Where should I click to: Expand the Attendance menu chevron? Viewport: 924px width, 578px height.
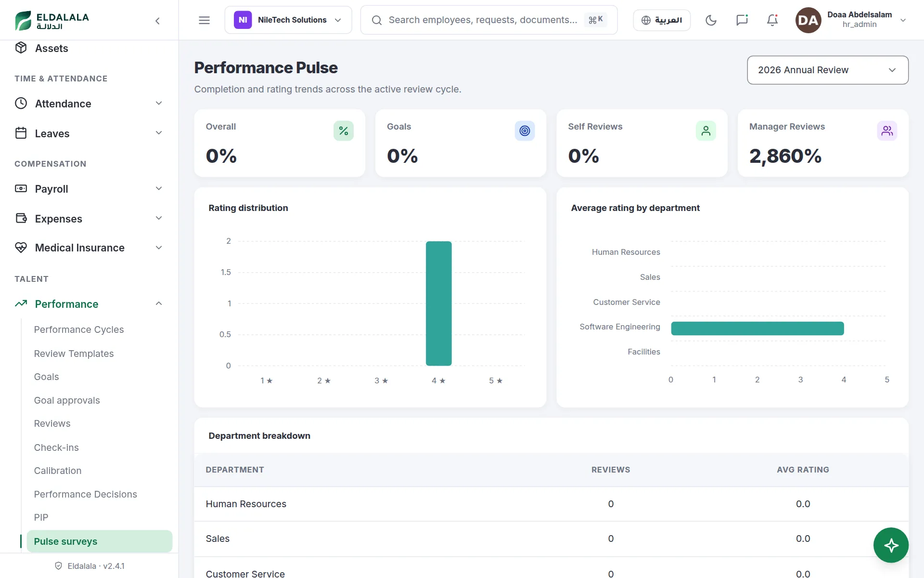pyautogui.click(x=159, y=103)
